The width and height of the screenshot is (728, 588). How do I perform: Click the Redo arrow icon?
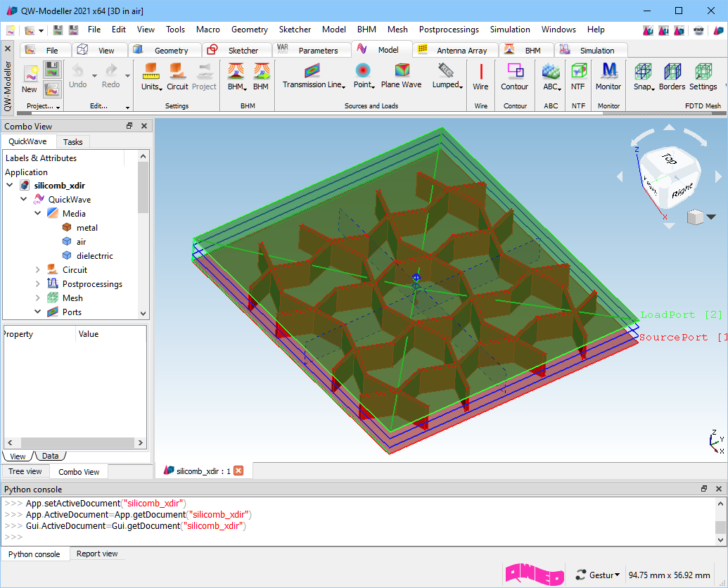click(x=111, y=71)
